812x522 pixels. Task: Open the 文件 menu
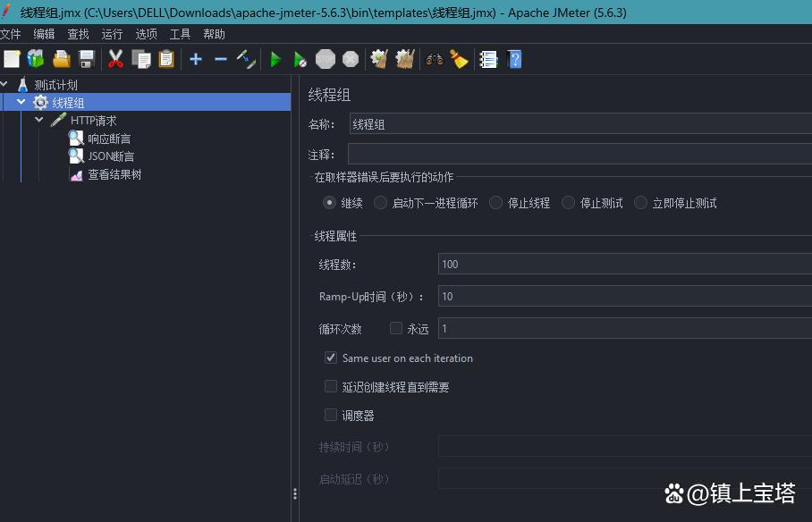point(11,34)
